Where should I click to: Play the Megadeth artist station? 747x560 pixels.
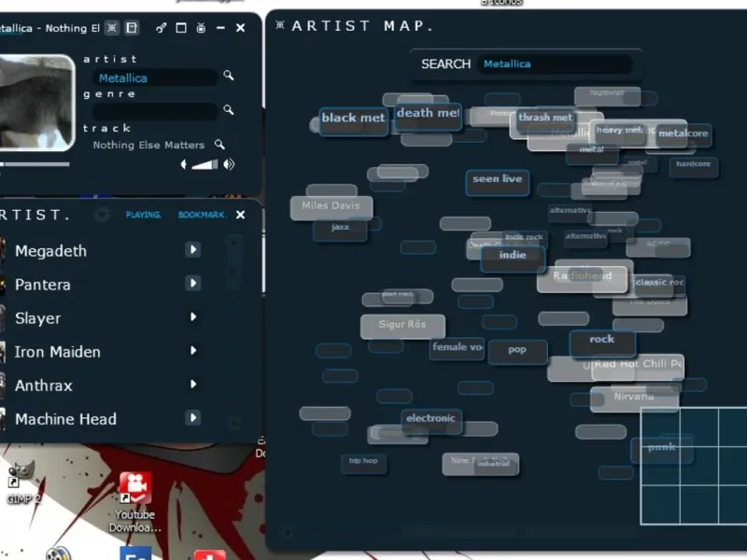[193, 249]
